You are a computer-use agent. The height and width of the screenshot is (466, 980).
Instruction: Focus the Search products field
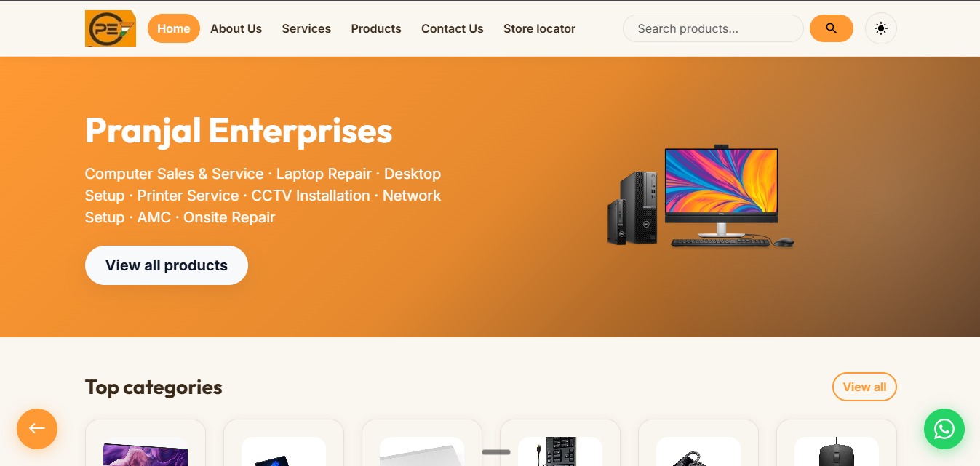click(713, 28)
